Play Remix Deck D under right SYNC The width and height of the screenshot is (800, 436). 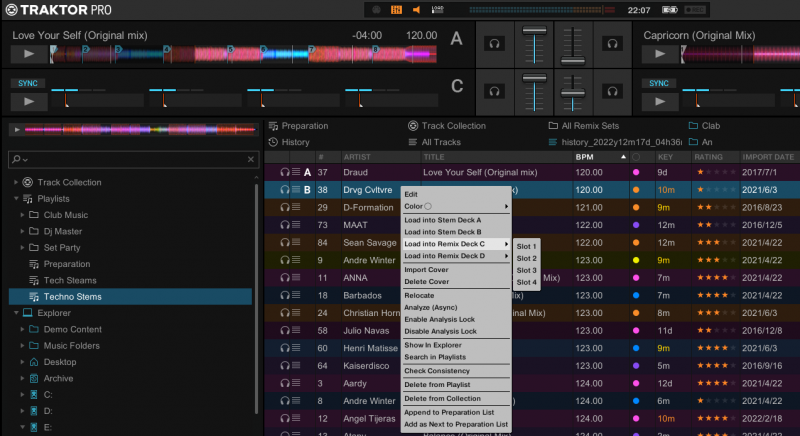(660, 101)
